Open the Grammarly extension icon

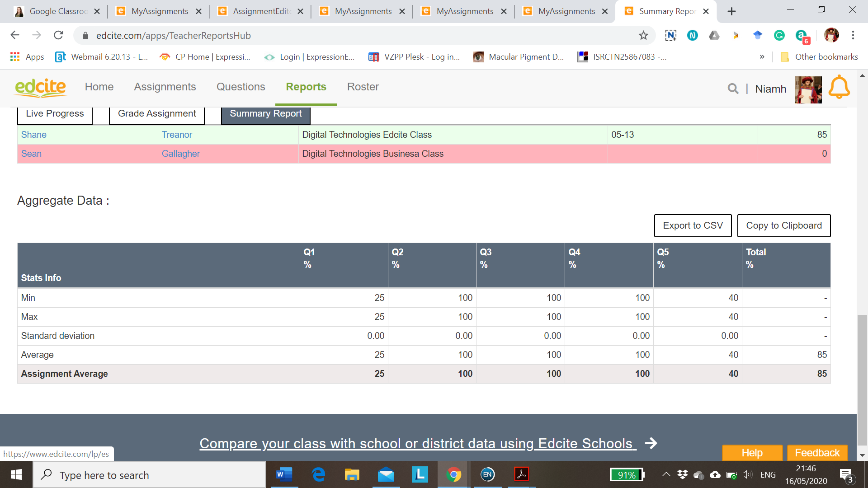coord(779,35)
